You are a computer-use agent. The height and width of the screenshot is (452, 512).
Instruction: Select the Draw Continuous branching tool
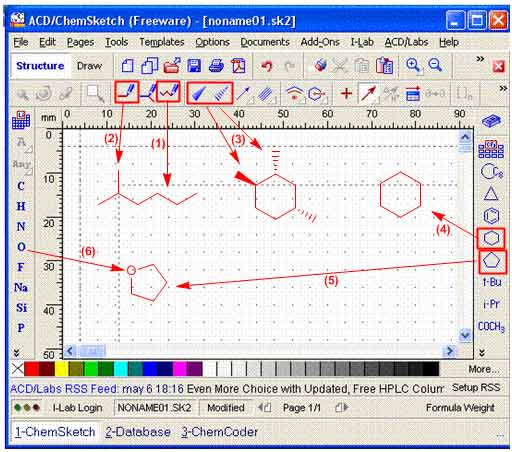pyautogui.click(x=148, y=93)
